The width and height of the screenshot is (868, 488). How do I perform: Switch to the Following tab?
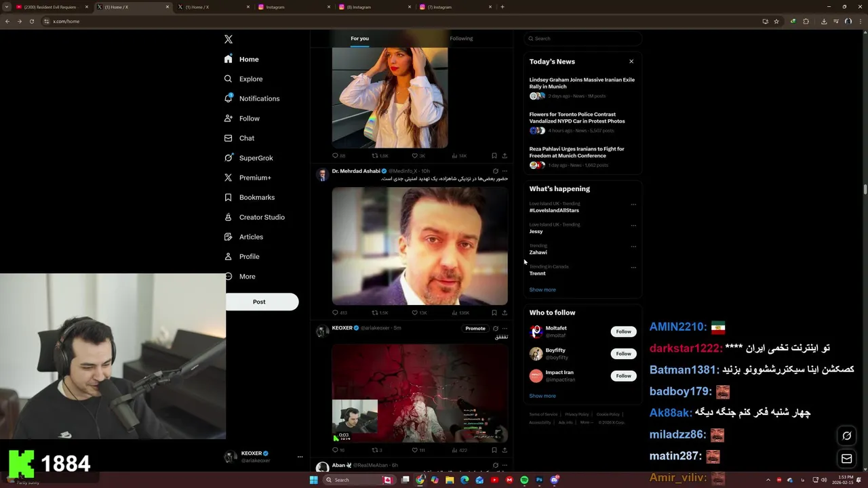461,39
